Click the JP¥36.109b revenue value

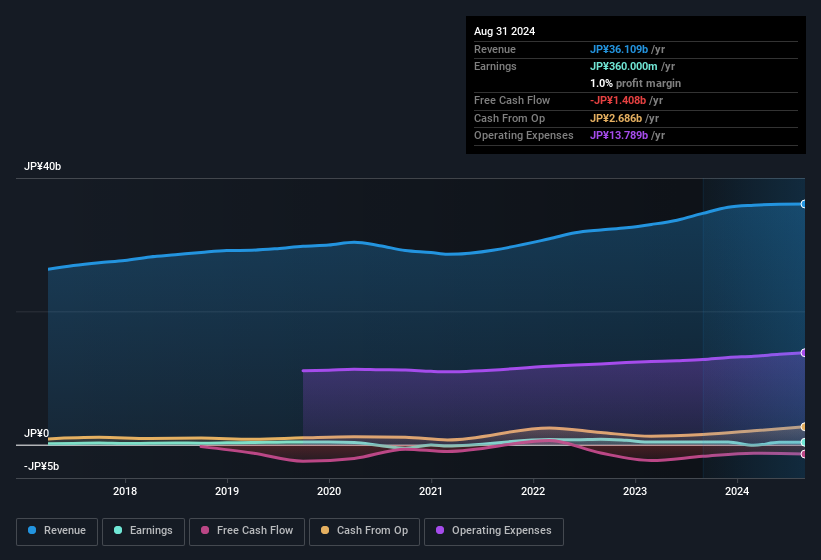pyautogui.click(x=619, y=49)
